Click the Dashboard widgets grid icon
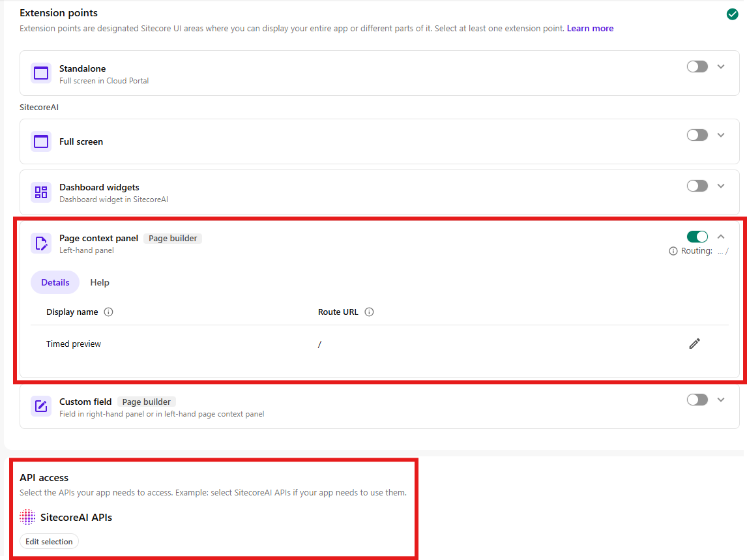This screenshot has width=747, height=560. pos(41,192)
